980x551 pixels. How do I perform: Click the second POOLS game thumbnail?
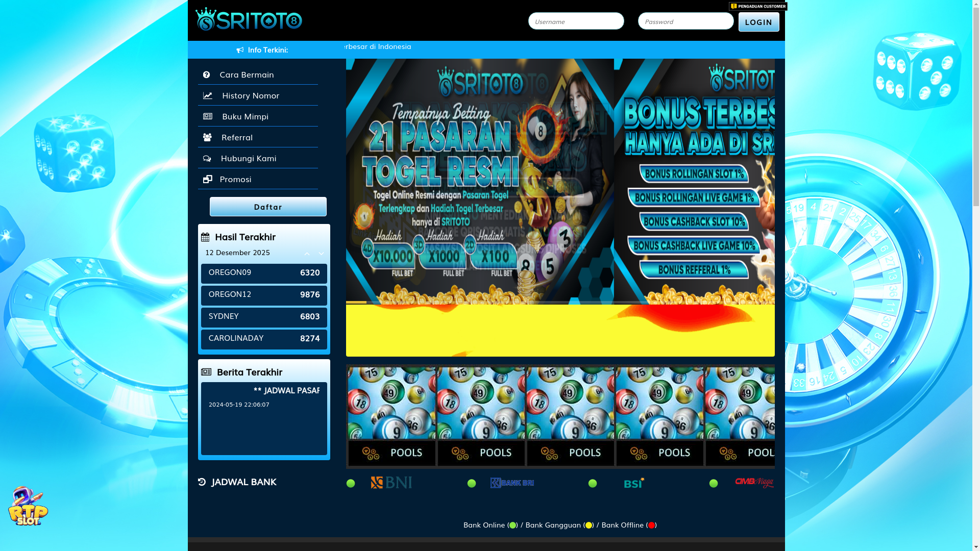click(481, 416)
